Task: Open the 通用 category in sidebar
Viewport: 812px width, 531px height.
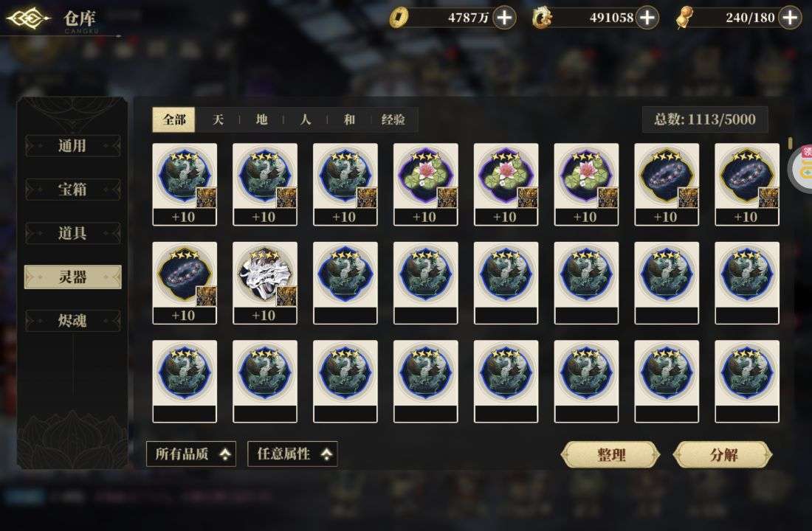Action: point(72,146)
